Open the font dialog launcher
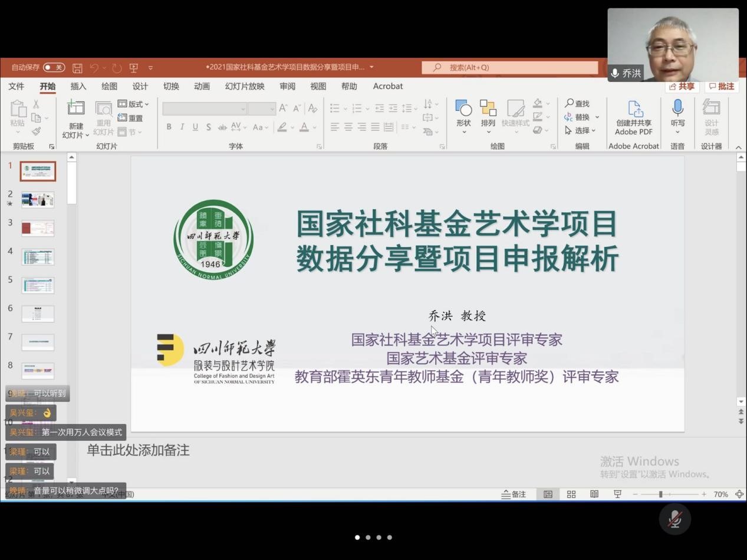The width and height of the screenshot is (747, 560). tap(319, 147)
